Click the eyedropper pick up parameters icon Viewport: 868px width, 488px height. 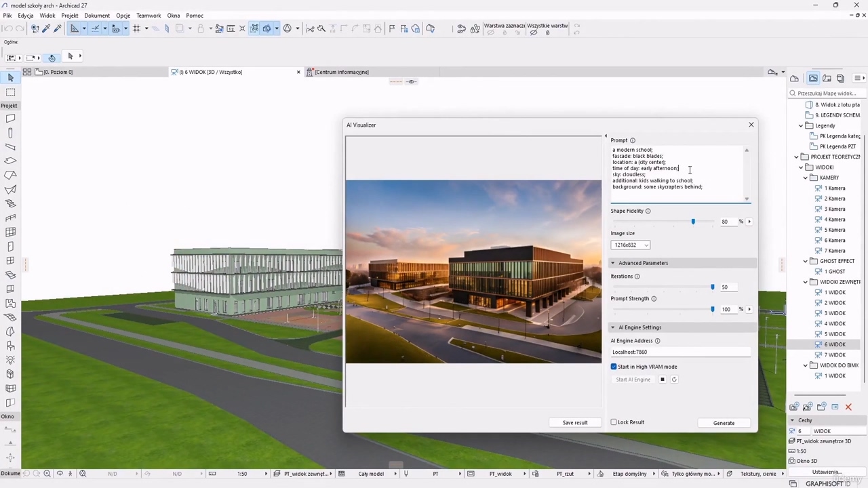click(x=46, y=28)
